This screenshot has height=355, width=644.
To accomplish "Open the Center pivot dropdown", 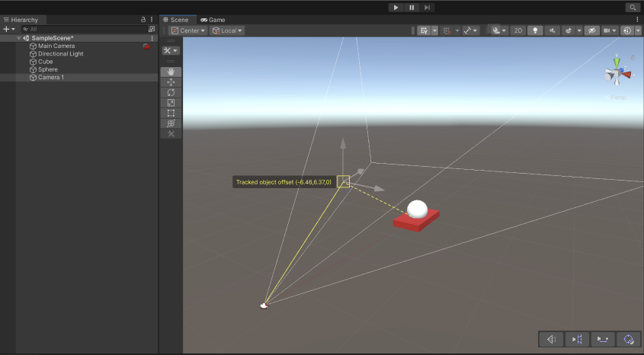I will pos(188,30).
